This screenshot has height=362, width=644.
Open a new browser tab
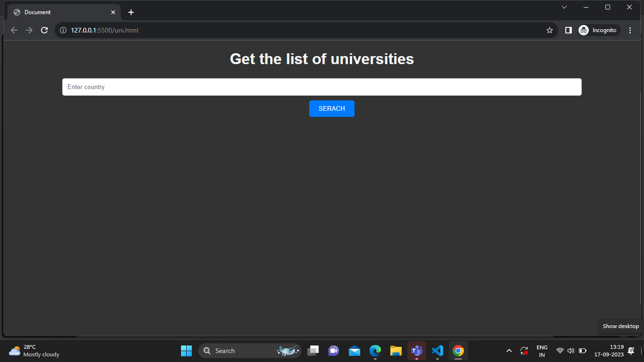coord(131,12)
